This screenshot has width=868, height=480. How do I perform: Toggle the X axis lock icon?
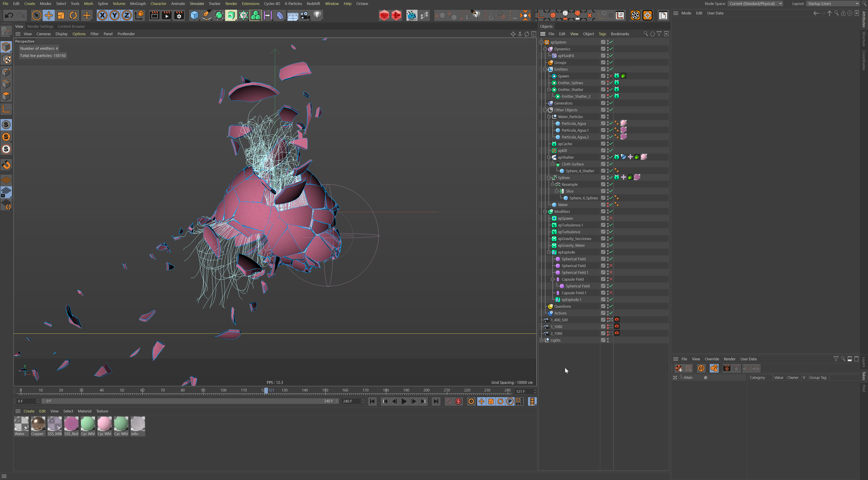(x=102, y=16)
